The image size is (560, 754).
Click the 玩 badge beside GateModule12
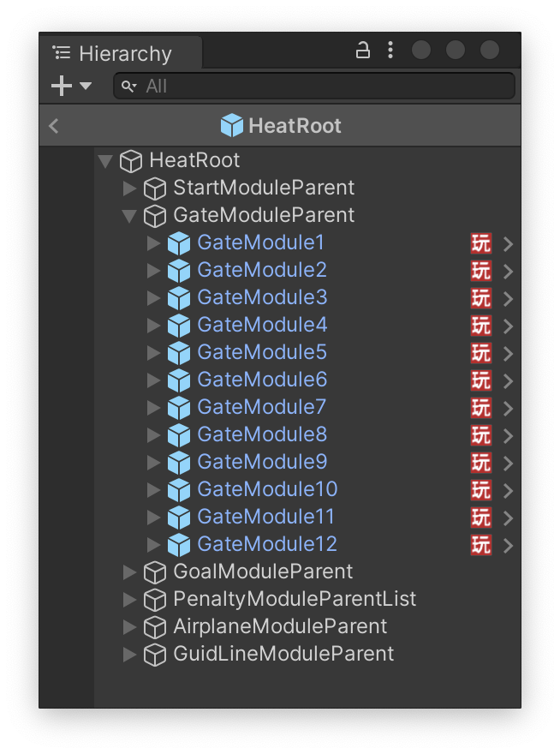[x=481, y=544]
